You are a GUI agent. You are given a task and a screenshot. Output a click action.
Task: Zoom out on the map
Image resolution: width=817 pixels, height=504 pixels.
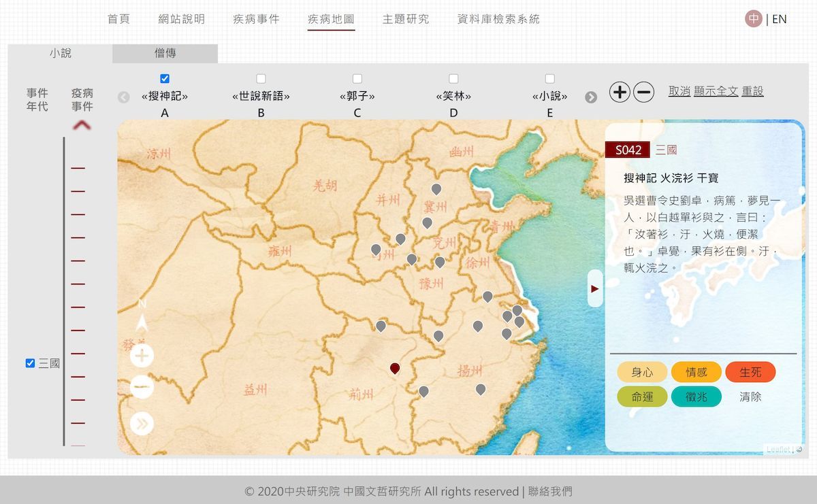pyautogui.click(x=142, y=388)
